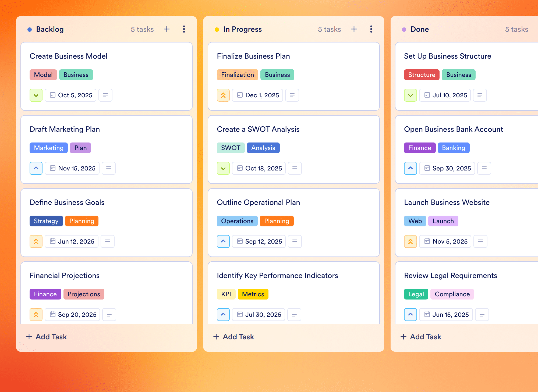Open medium priority chevron on Draft Marketing Plan

(x=36, y=168)
